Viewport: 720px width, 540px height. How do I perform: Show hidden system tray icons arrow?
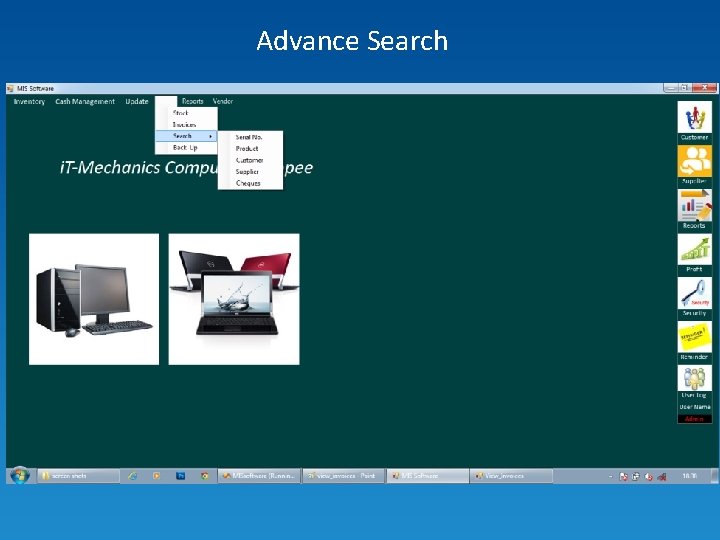[610, 477]
